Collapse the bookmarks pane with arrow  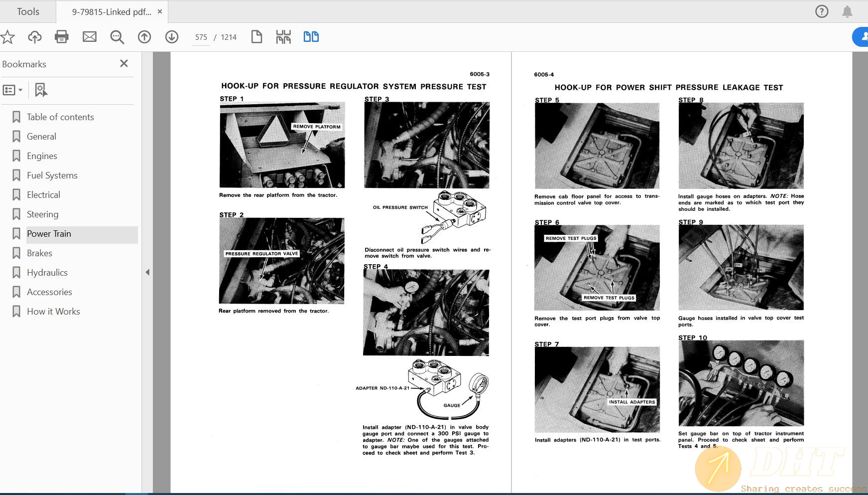(147, 272)
